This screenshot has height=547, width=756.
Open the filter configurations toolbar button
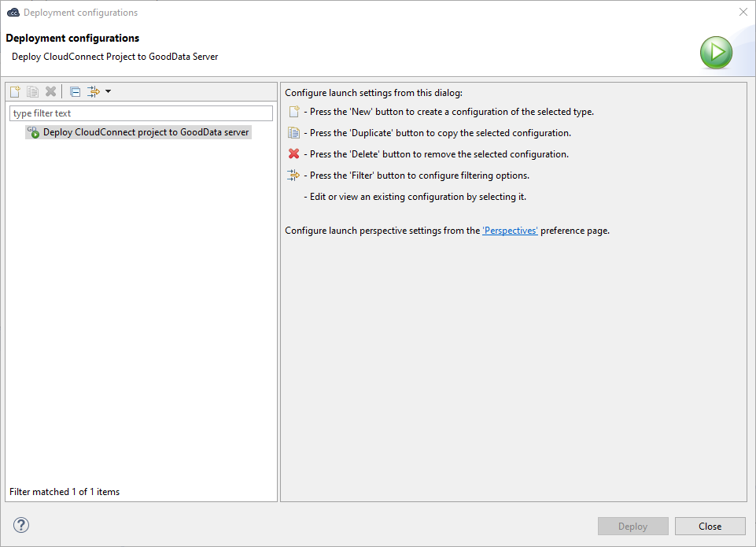pos(94,91)
